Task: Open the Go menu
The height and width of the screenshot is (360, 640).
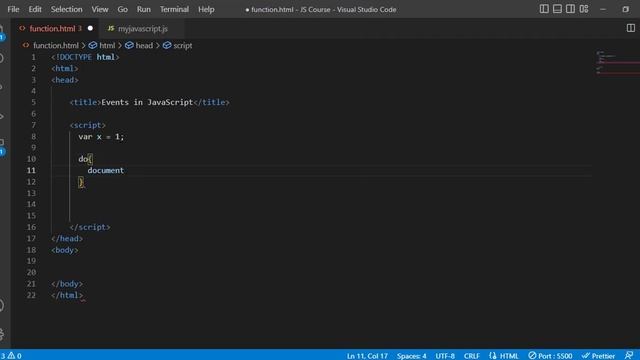Action: click(122, 9)
